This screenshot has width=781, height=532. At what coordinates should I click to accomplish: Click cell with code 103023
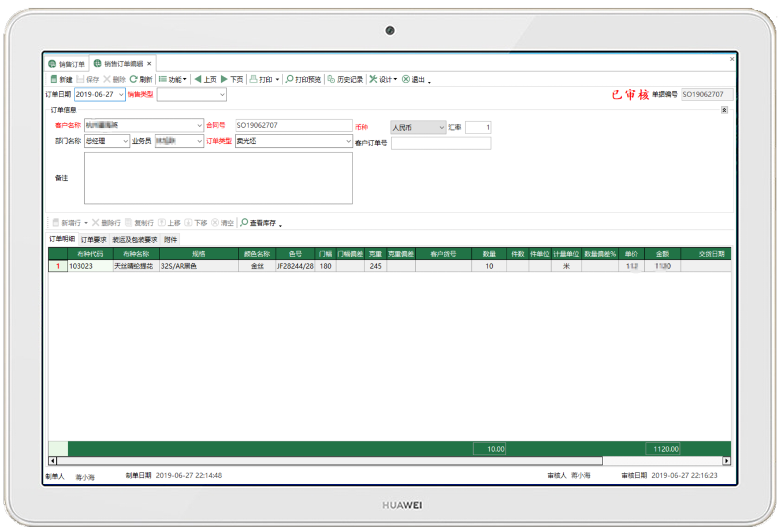coord(90,266)
